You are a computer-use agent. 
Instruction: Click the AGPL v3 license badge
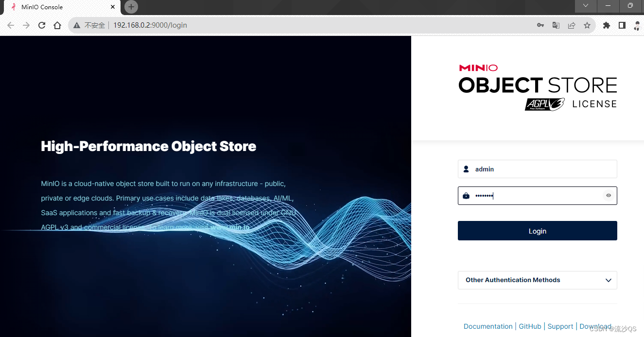tap(545, 104)
